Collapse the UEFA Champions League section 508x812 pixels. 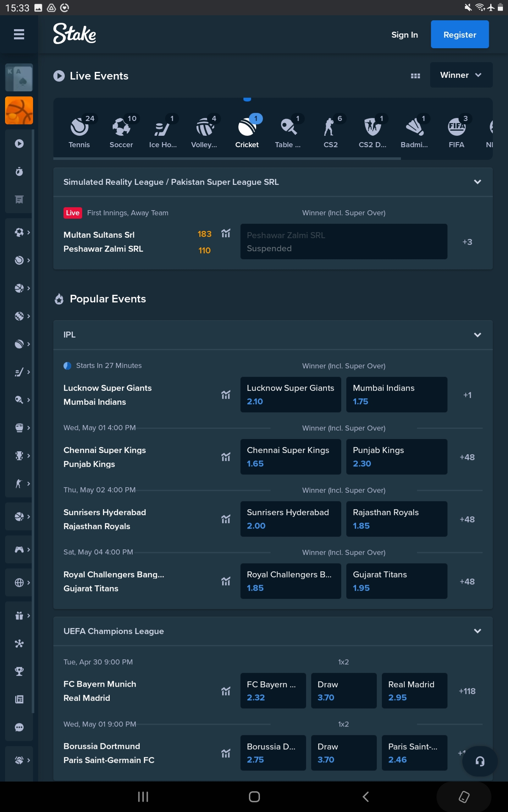point(478,631)
